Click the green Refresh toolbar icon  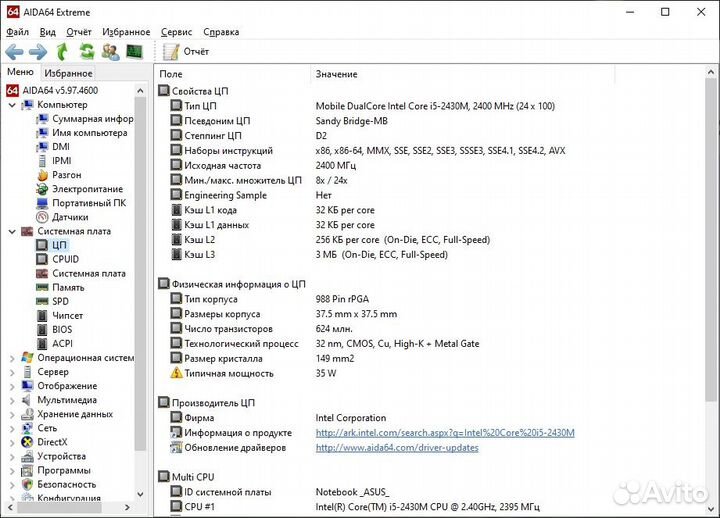[x=86, y=51]
